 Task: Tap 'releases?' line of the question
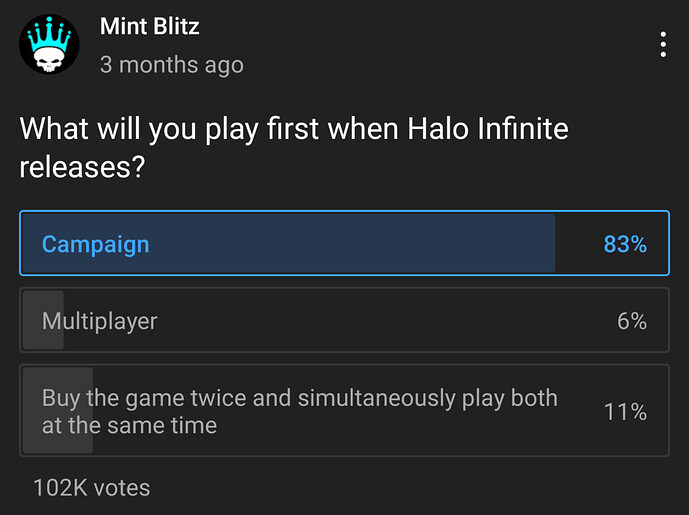[82, 168]
